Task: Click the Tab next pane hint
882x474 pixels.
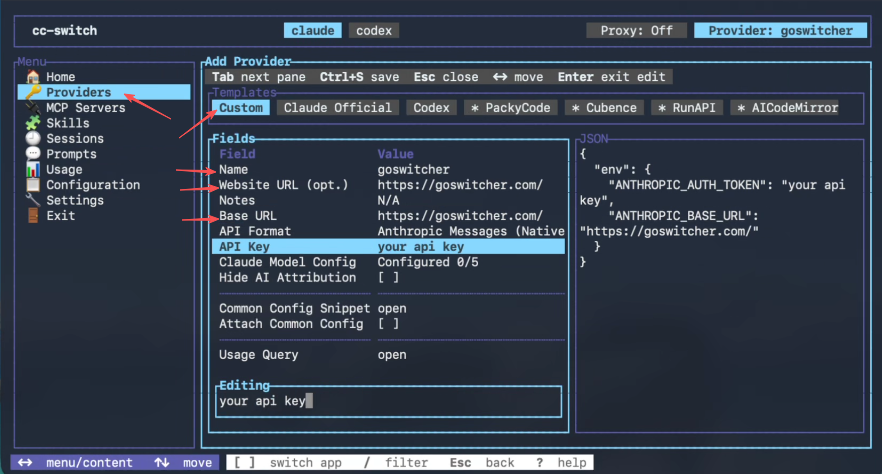Action: [x=259, y=77]
